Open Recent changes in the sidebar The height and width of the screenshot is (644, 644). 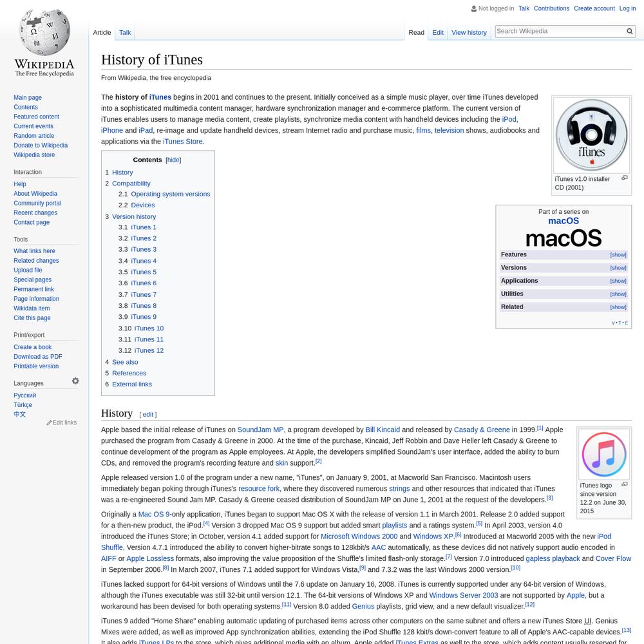35,213
